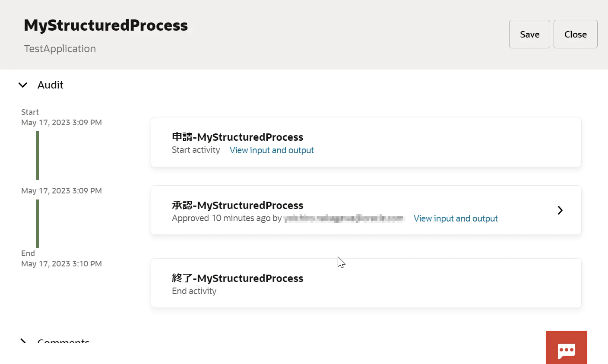Click the Close button
The width and height of the screenshot is (608, 364).
coord(575,34)
